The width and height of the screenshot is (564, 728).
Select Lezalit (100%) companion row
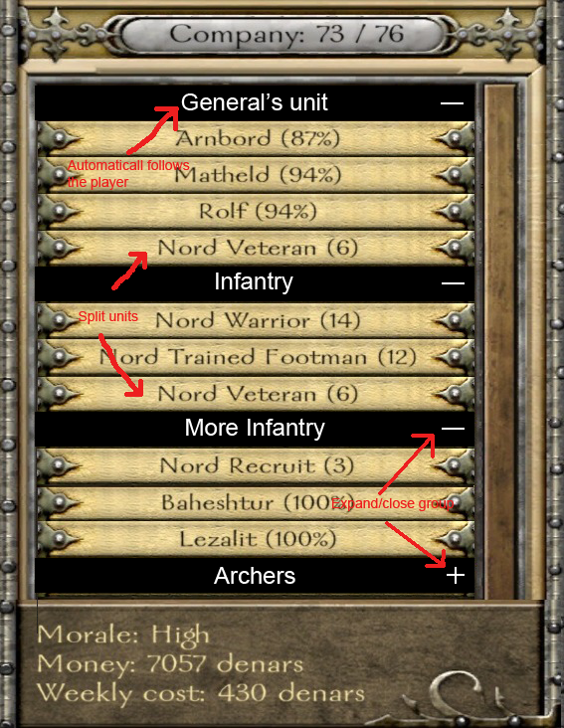pos(256,539)
